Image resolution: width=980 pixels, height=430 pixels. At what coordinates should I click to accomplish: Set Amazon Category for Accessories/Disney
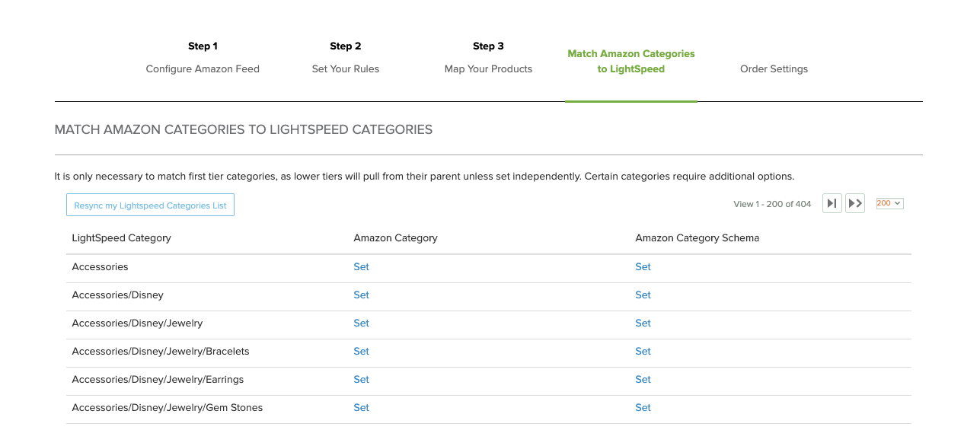pyautogui.click(x=361, y=295)
